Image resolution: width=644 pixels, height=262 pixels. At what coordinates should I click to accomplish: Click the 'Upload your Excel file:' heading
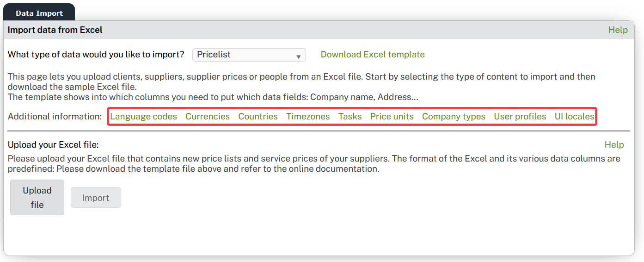[53, 145]
